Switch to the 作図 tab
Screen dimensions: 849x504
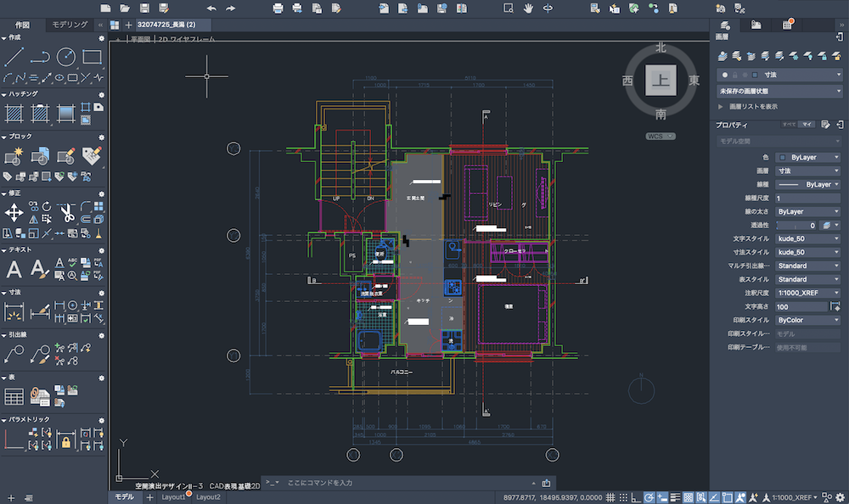(x=22, y=25)
